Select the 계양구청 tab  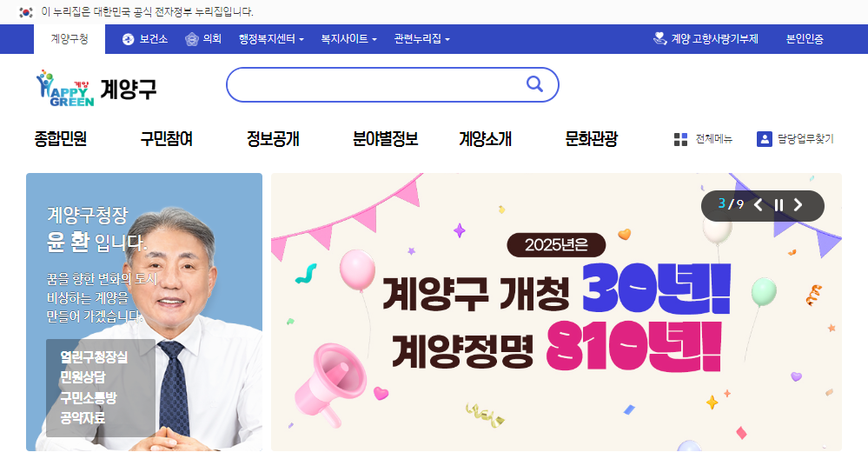coord(70,39)
